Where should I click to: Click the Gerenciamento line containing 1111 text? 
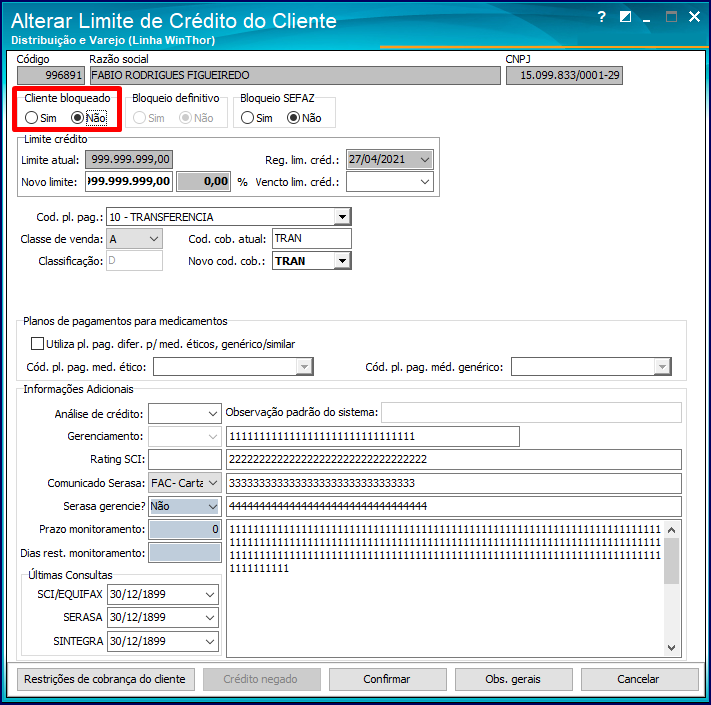pyautogui.click(x=373, y=436)
